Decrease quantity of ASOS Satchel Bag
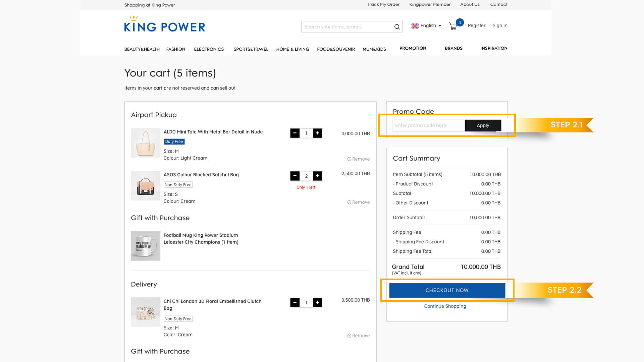This screenshot has height=362, width=644. [x=295, y=176]
